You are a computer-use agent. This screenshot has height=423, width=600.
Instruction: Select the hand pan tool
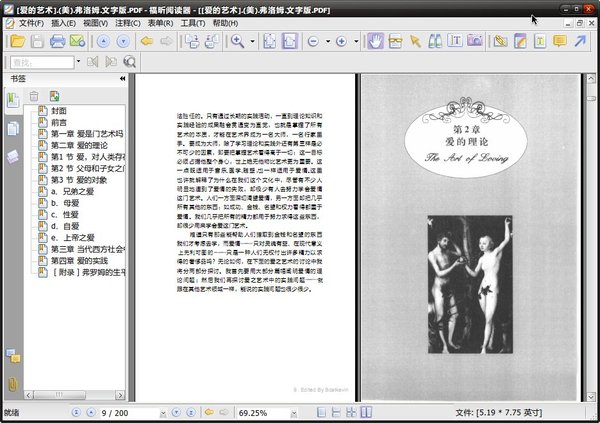pyautogui.click(x=375, y=41)
